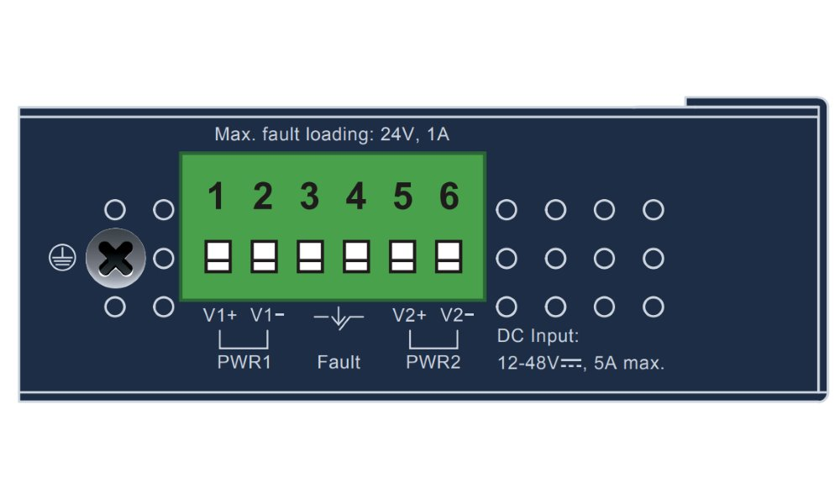
Task: Select the terminal slot under number 3
Action: pos(310,256)
